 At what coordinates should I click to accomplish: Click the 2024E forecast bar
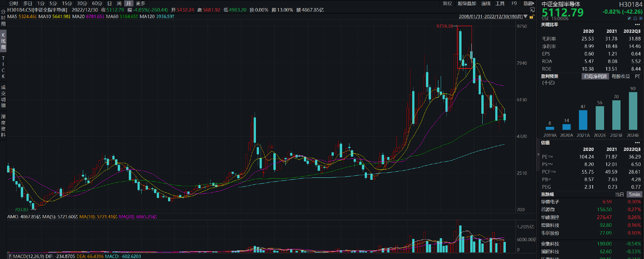[x=633, y=111]
